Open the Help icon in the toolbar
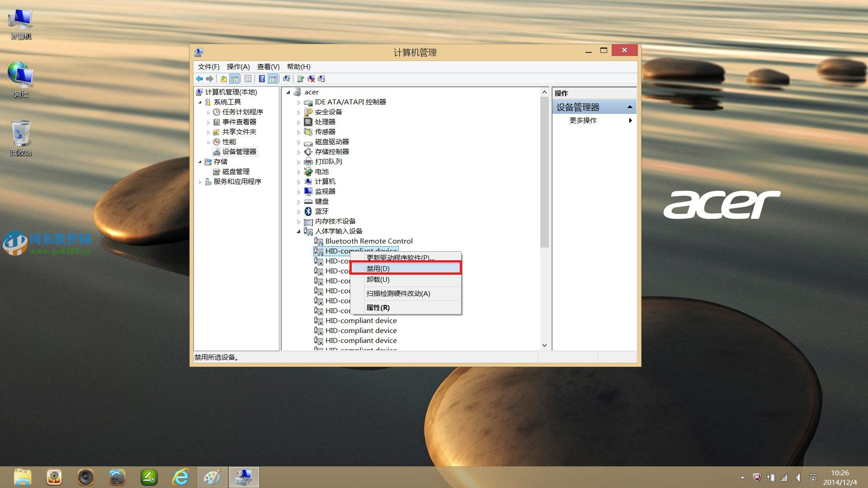Image resolution: width=868 pixels, height=488 pixels. click(262, 79)
